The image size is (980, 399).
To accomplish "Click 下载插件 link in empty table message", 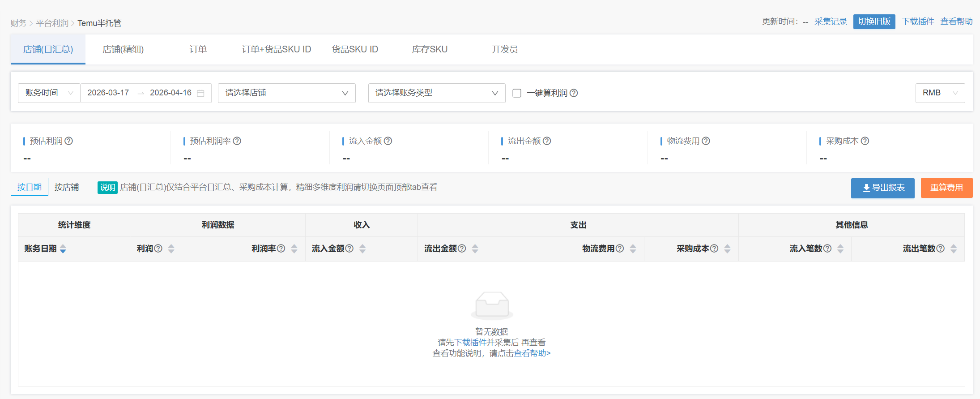I will click(x=470, y=343).
